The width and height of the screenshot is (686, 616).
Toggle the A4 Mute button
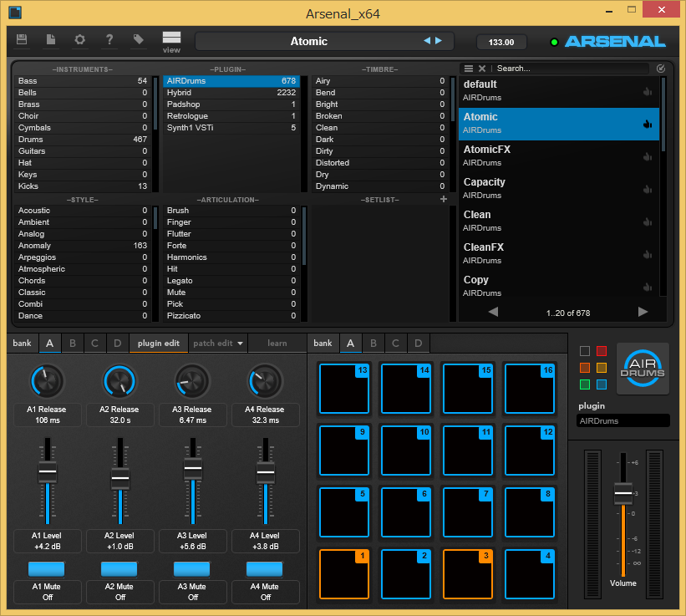(x=264, y=568)
